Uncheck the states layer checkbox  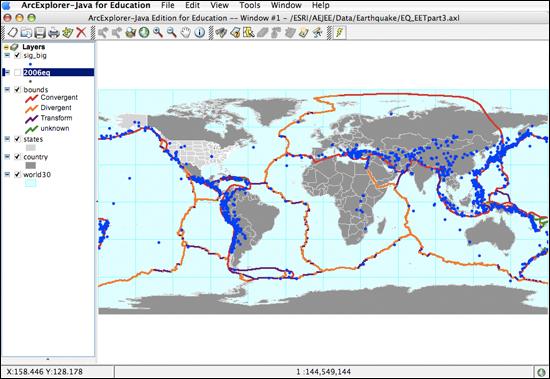click(x=17, y=139)
